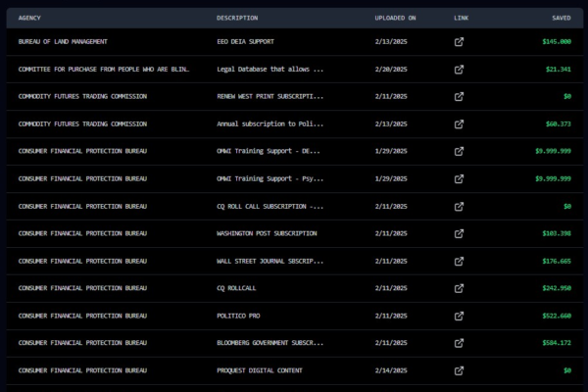Click upload date in EEO DEIA SUPPORT row

(x=391, y=41)
